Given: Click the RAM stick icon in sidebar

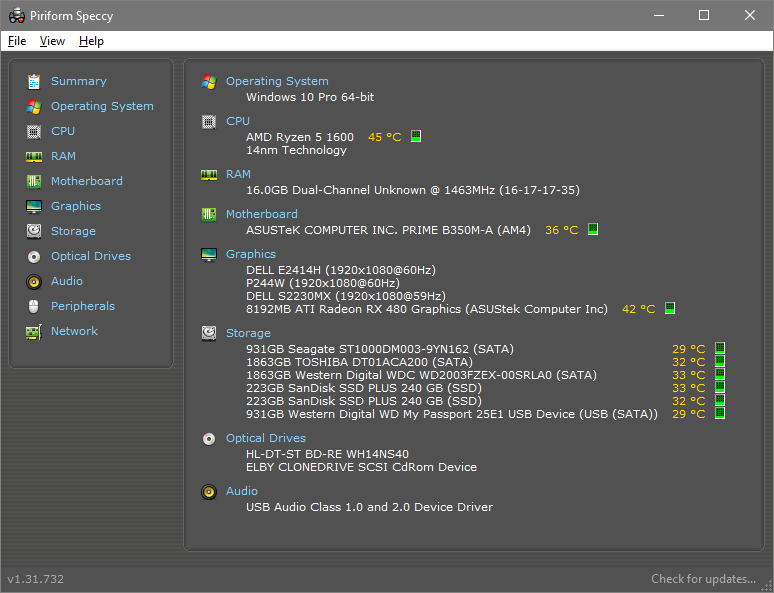Looking at the screenshot, I should pyautogui.click(x=34, y=157).
